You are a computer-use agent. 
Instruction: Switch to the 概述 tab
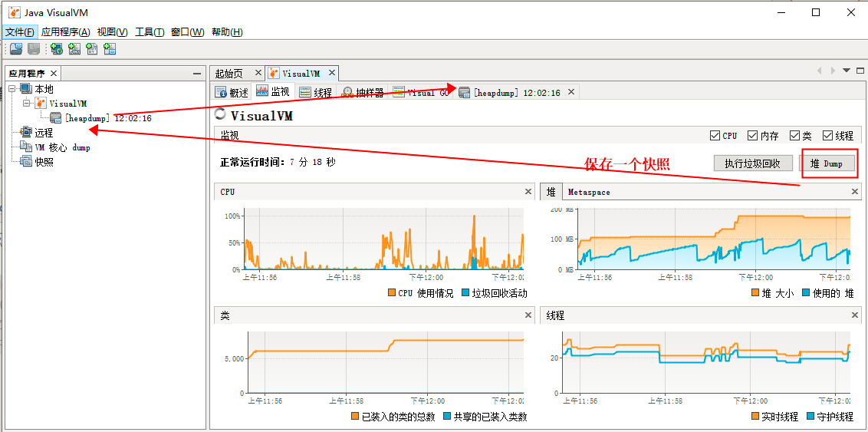tap(232, 93)
